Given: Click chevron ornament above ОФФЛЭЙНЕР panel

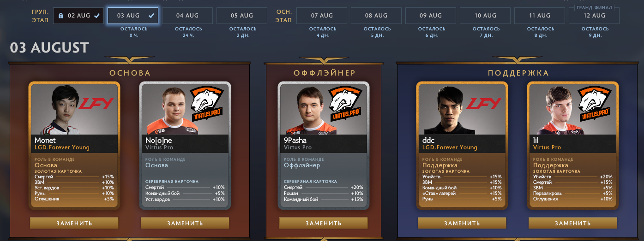Looking at the screenshot, I should (324, 60).
